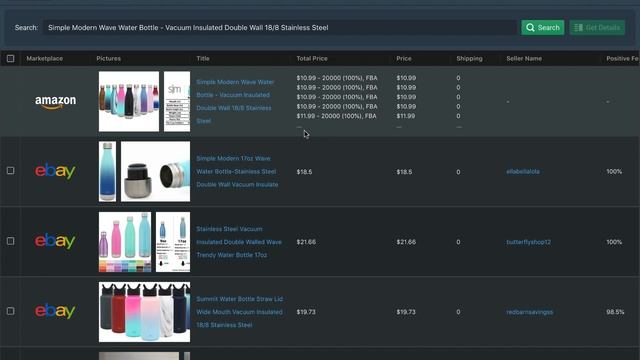
Task: Sort by Price column header
Action: [404, 58]
